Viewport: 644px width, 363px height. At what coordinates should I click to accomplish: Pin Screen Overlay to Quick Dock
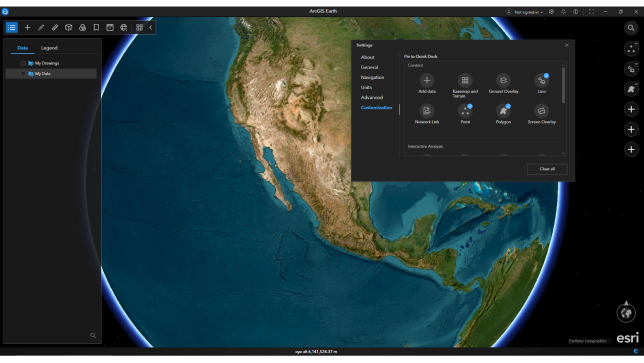tap(542, 111)
